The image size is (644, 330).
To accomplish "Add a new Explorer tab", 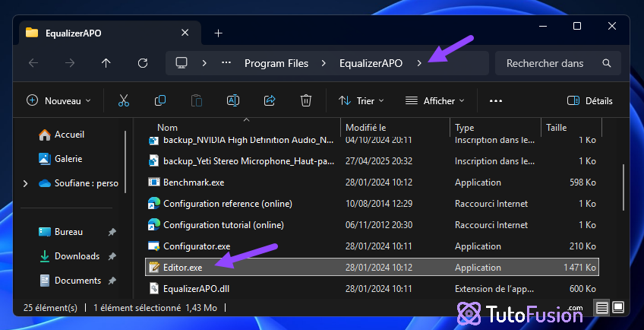I will (219, 33).
